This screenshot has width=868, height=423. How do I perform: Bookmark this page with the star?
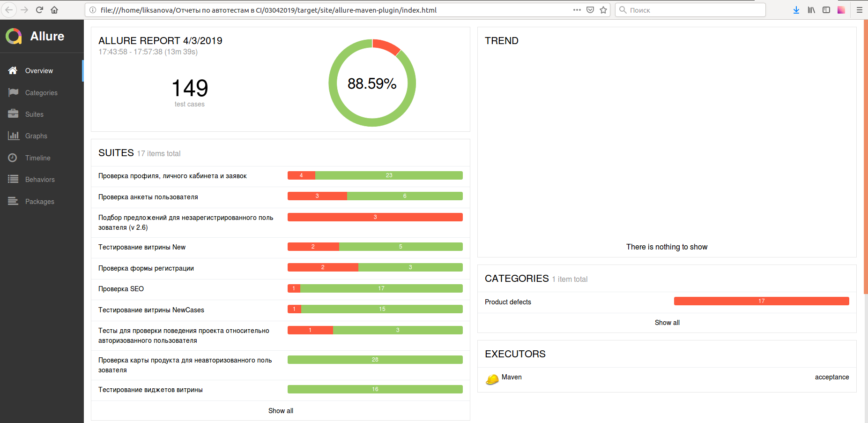(603, 10)
